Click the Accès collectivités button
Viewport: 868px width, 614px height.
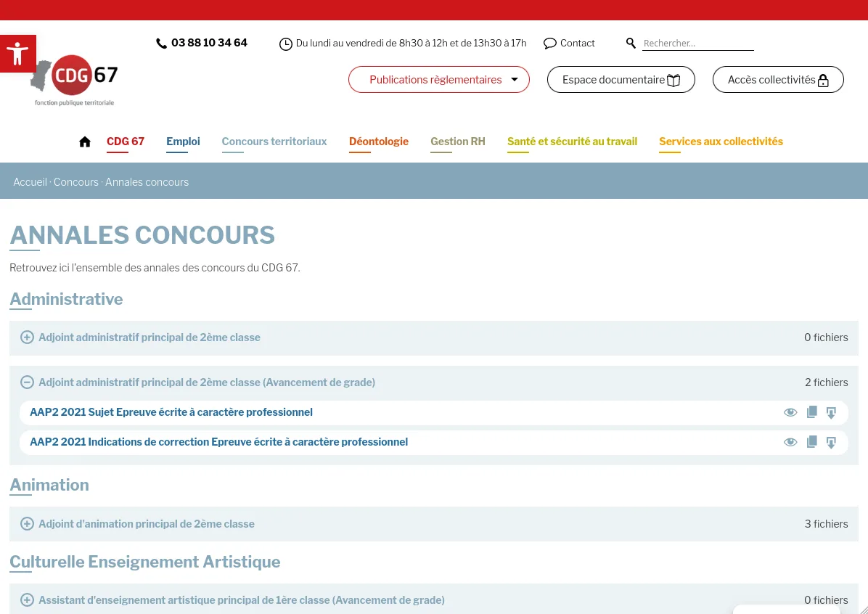pyautogui.click(x=778, y=80)
